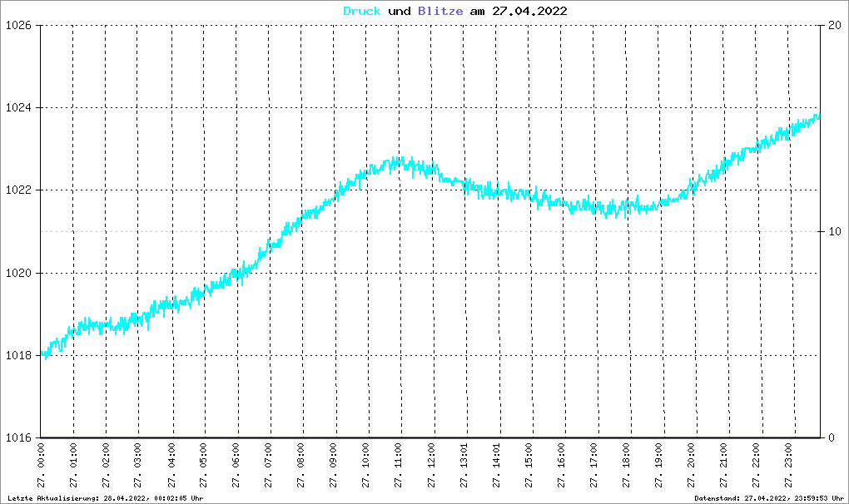Image resolution: width=849 pixels, height=504 pixels.
Task: Click the time label '27. 02:00'
Action: (107, 466)
